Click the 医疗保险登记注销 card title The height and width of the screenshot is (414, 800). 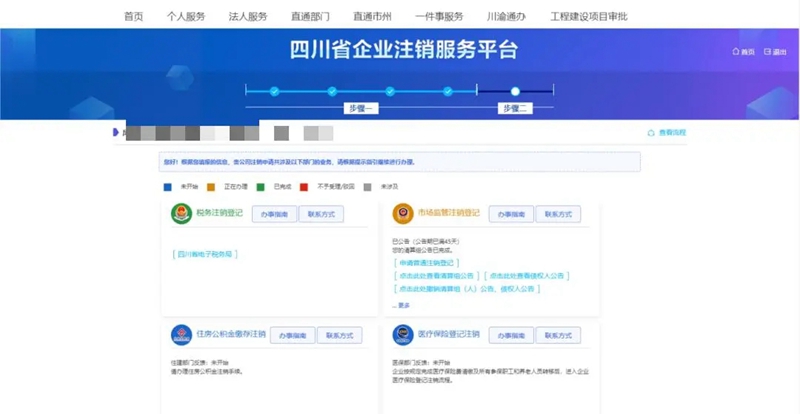click(449, 334)
